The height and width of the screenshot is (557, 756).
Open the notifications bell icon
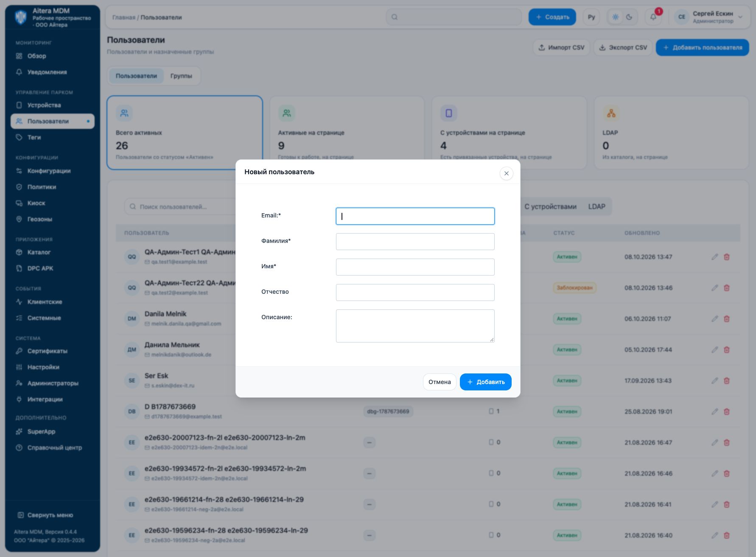653,17
